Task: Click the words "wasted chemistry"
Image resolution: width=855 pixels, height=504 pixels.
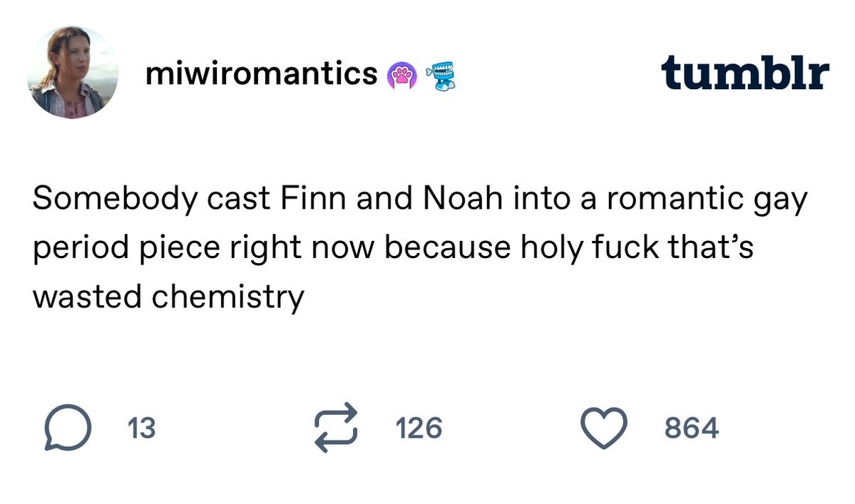Action: point(168,296)
